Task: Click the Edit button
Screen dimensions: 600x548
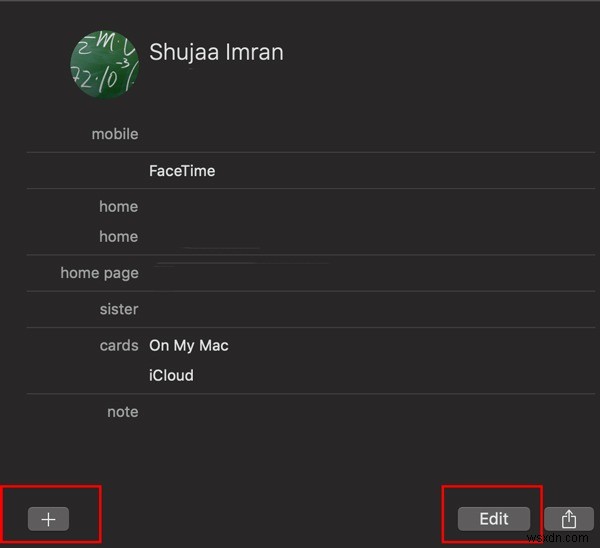Action: [493, 518]
